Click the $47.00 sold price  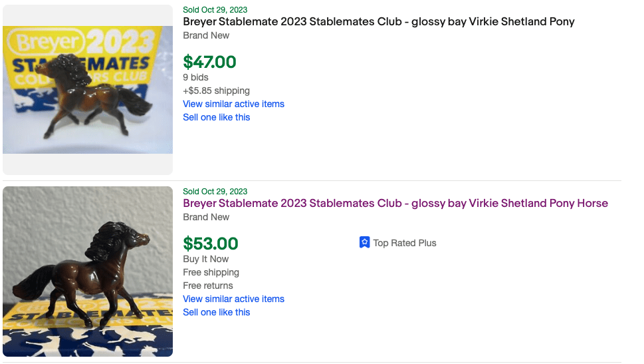pos(209,62)
